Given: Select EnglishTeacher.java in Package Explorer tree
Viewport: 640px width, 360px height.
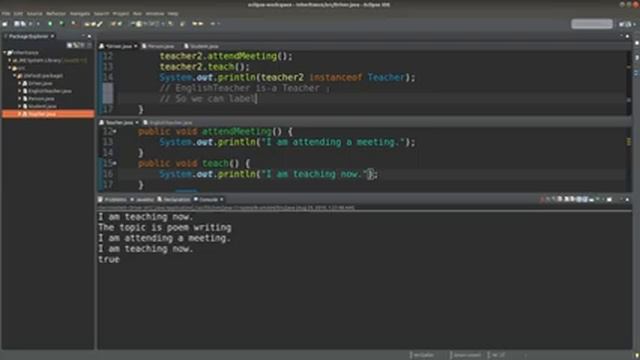Looking at the screenshot, I should [x=50, y=91].
